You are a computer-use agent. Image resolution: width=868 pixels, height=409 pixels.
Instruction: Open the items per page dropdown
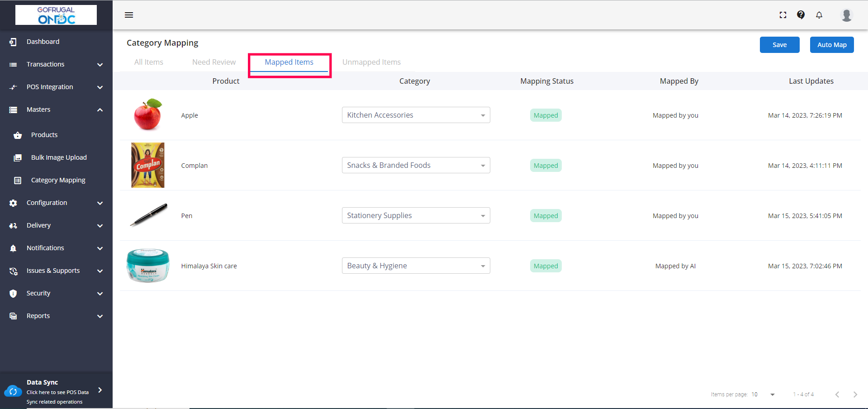(x=772, y=395)
